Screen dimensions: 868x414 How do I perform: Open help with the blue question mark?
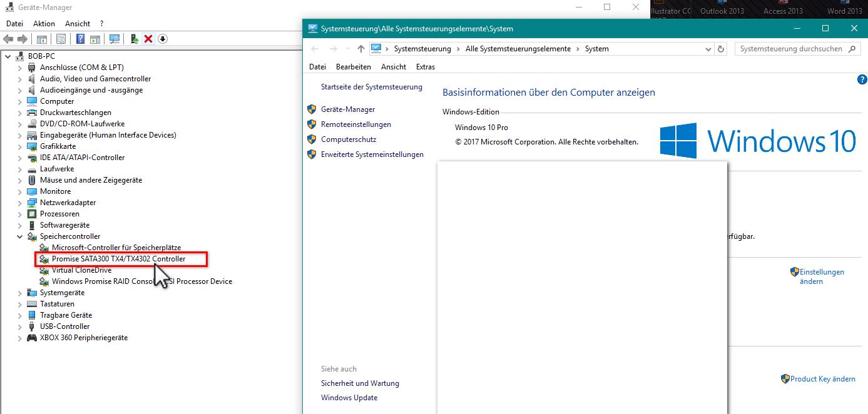(862, 79)
